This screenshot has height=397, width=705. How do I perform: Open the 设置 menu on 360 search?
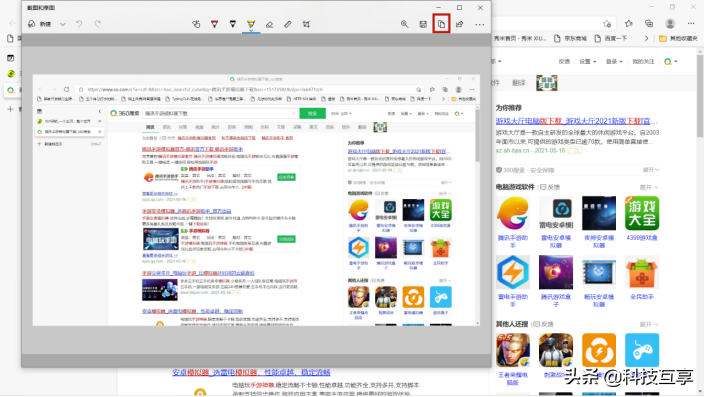click(588, 62)
